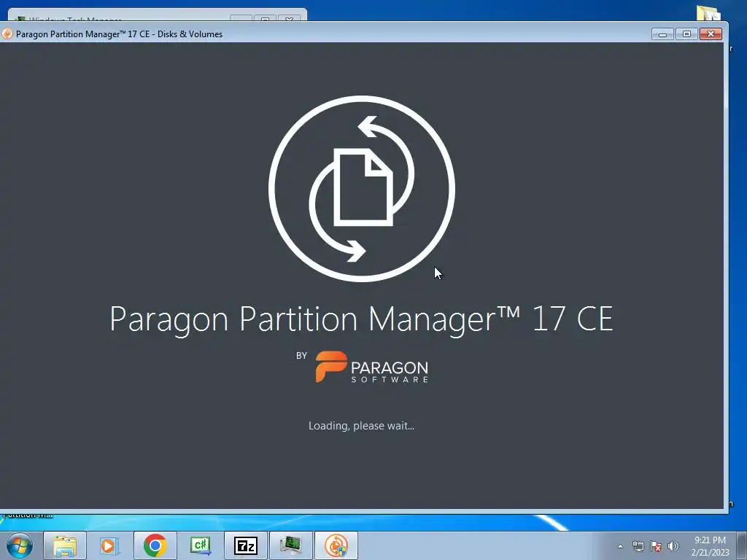Screen dimensions: 747x560
Task: Open the network status tray icon
Action: point(638,546)
